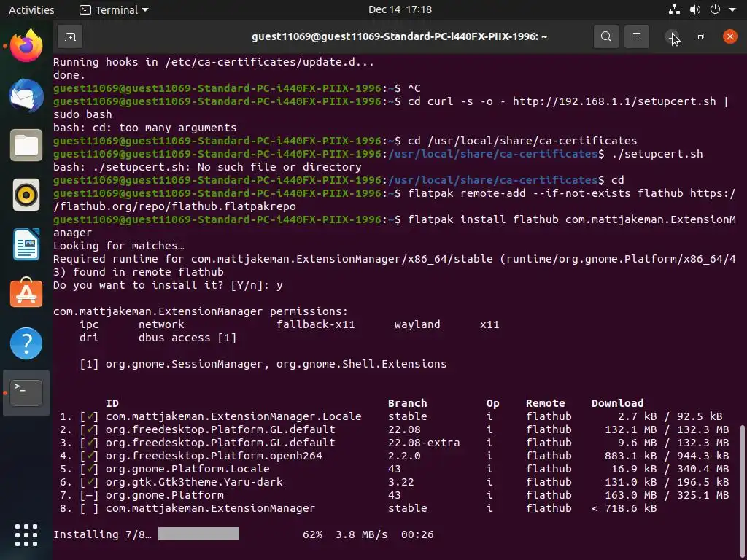This screenshot has height=560, width=747.
Task: Click the ID column header
Action: coord(112,403)
